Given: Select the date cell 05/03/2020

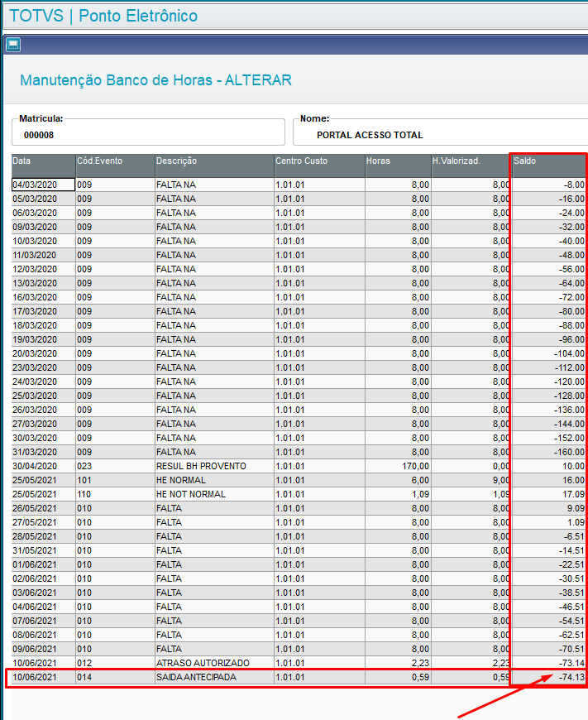Looking at the screenshot, I should (x=44, y=199).
